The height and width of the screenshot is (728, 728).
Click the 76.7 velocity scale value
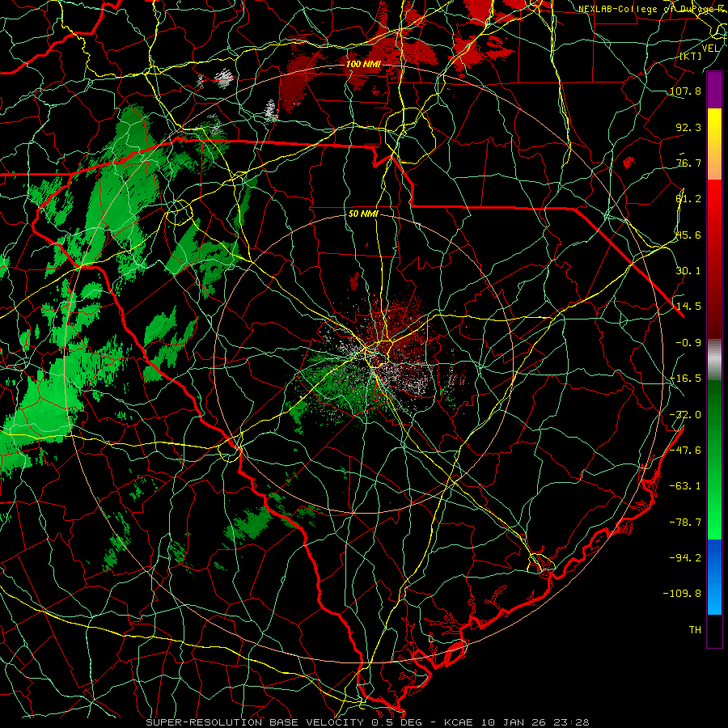click(x=688, y=163)
